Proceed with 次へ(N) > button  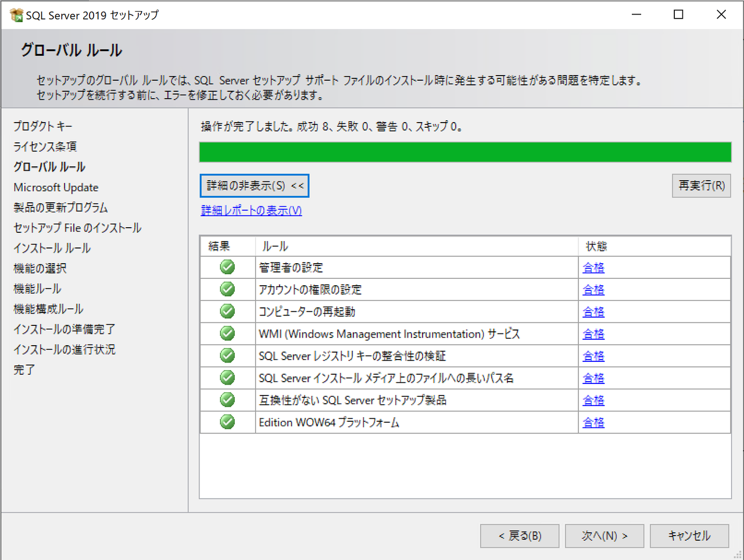pyautogui.click(x=604, y=536)
